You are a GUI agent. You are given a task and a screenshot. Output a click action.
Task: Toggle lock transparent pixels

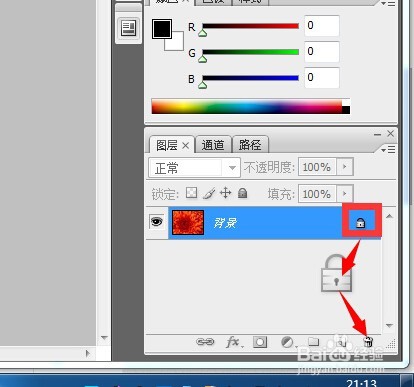coord(191,193)
